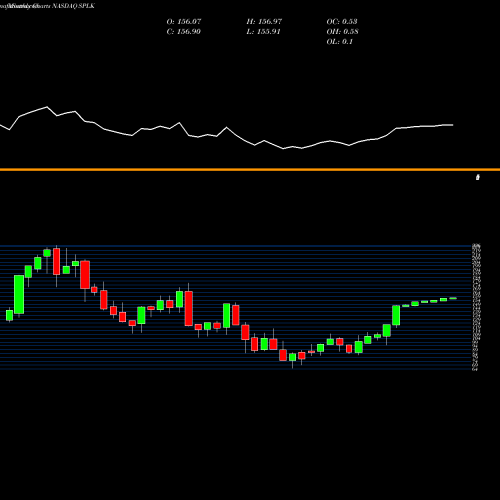Click the NASDAQ SPLK chart title

pyautogui.click(x=47, y=6)
